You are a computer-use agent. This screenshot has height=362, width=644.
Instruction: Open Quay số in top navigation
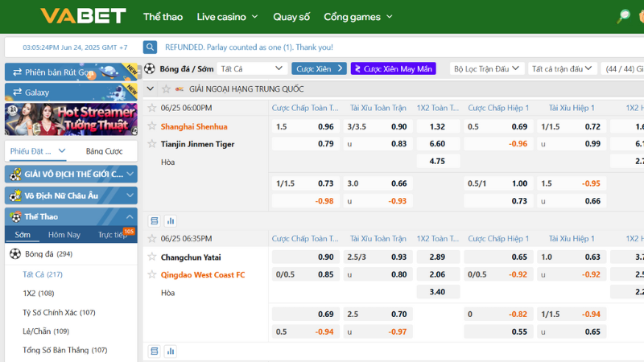click(291, 17)
